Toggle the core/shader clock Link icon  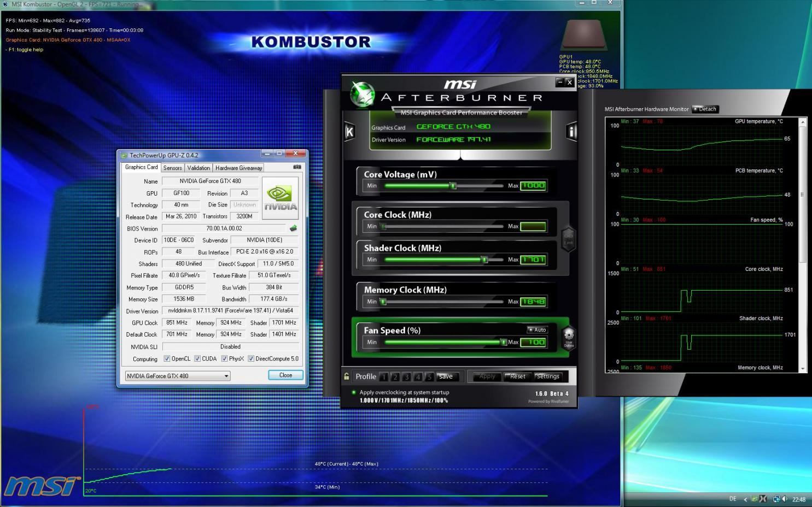tap(569, 239)
